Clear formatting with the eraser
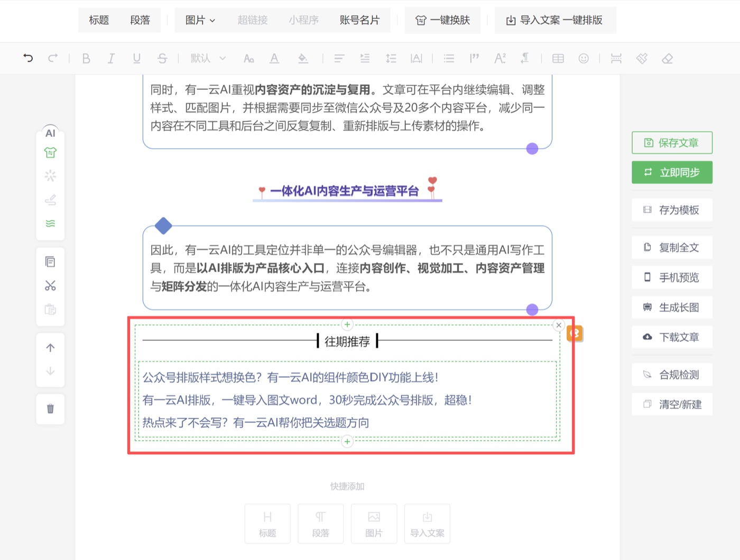The height and width of the screenshot is (560, 740). click(x=668, y=58)
